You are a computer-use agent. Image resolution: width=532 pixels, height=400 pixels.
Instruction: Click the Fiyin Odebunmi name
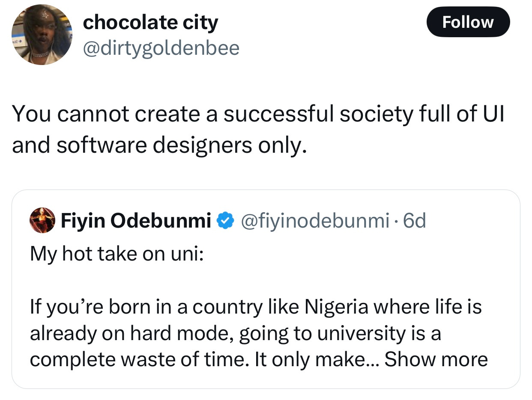click(x=136, y=221)
